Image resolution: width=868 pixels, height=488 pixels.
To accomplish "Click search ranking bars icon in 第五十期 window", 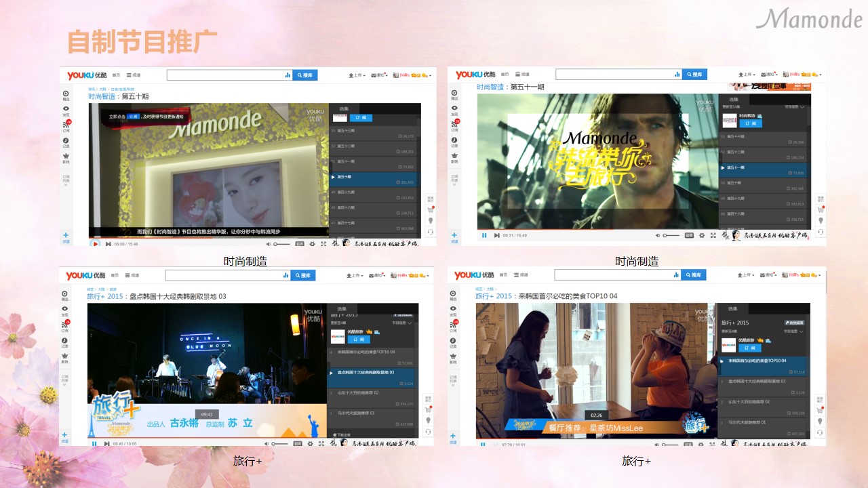I will click(x=288, y=75).
